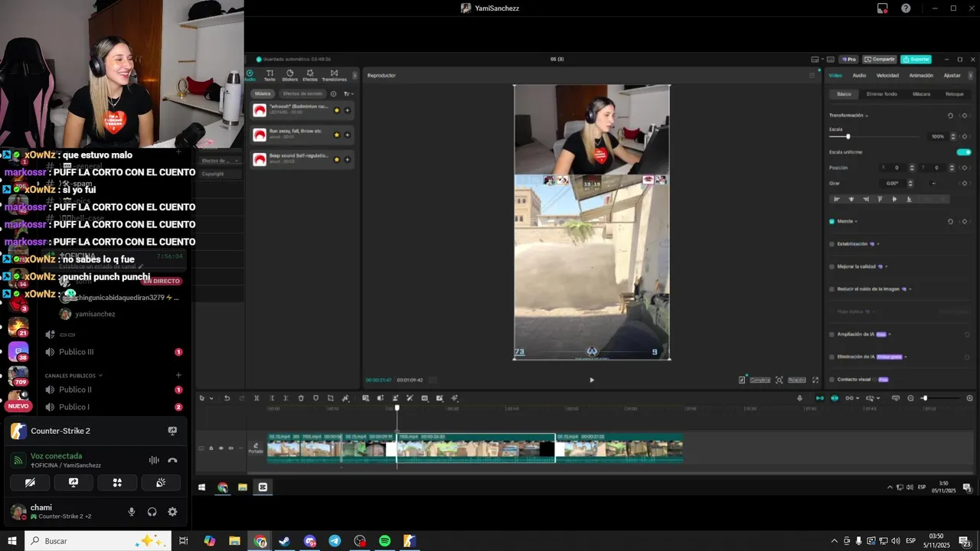Image resolution: width=980 pixels, height=551 pixels.
Task: Switch to the Animación inspector tab
Action: 921,75
